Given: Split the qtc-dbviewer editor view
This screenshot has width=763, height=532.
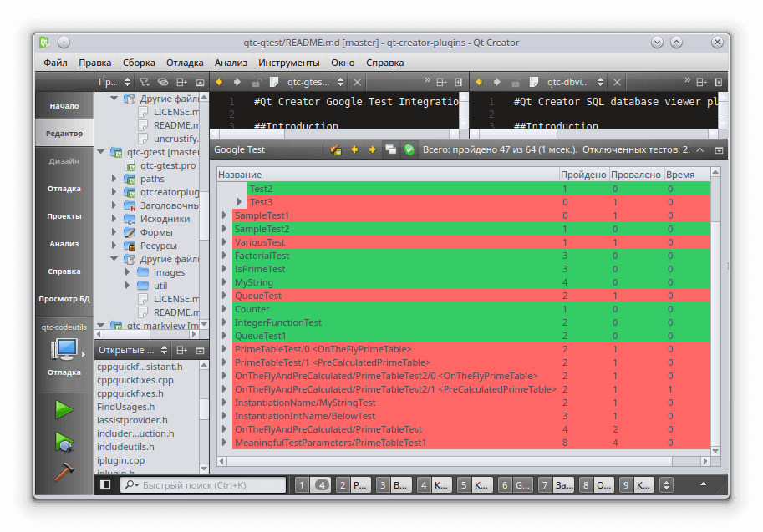Looking at the screenshot, I should 701,82.
